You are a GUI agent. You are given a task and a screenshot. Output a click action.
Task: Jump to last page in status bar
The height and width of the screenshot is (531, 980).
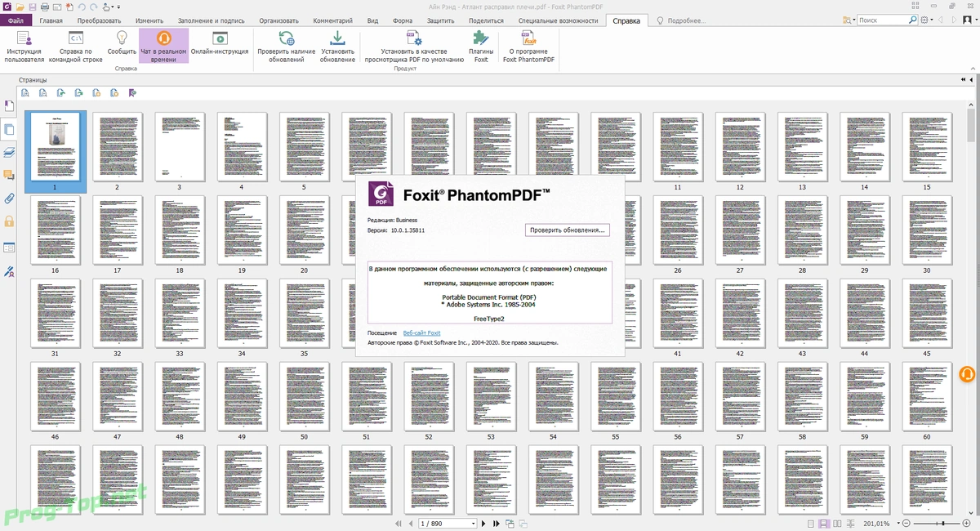click(x=497, y=523)
